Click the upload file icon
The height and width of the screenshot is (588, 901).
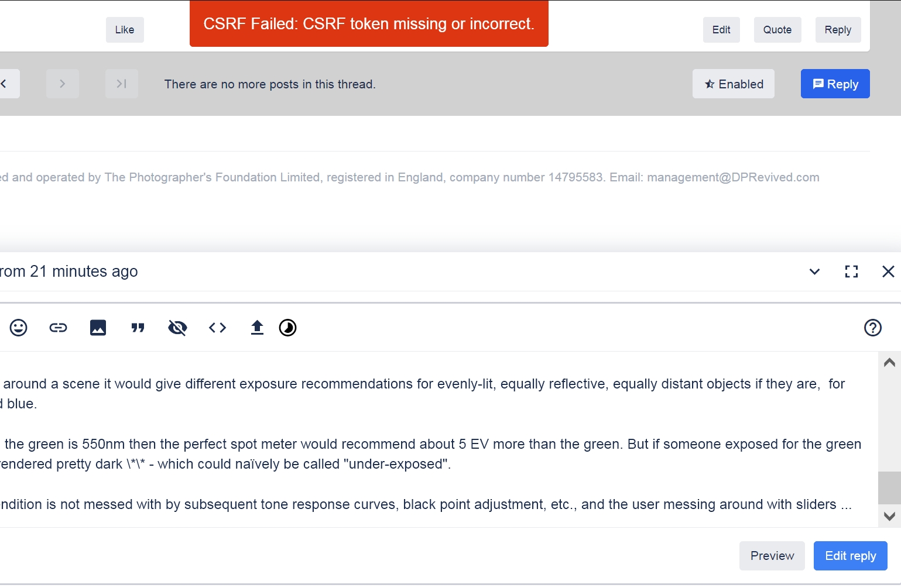257,328
